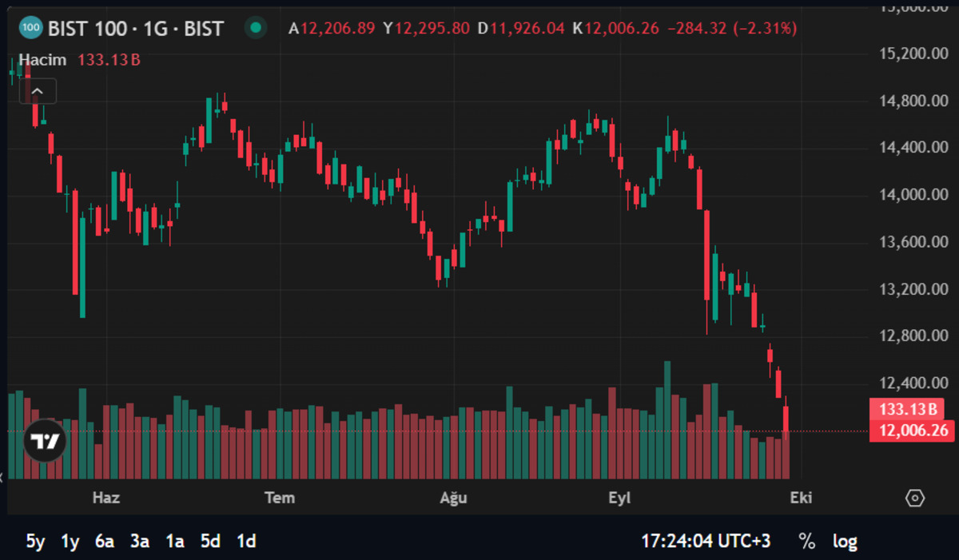Click the Eki month label on time axis
Screen dimensions: 959x560
click(802, 498)
